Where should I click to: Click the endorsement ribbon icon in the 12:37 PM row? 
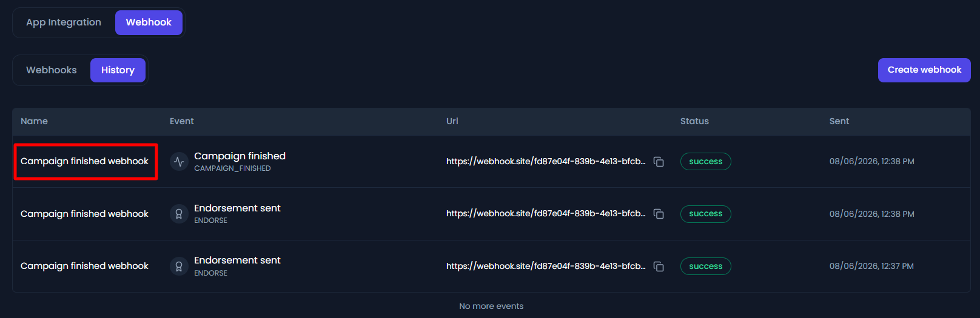(x=179, y=267)
